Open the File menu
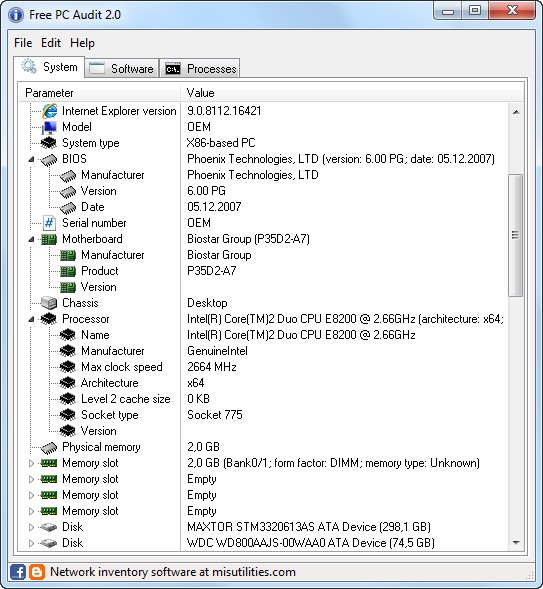Image resolution: width=543 pixels, height=589 pixels. 23,43
